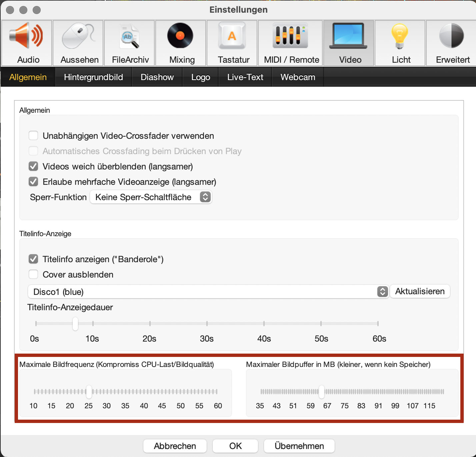The height and width of the screenshot is (457, 476).
Task: Click the Titelinfo-Anzeigedauer slider at 30s
Action: [207, 324]
